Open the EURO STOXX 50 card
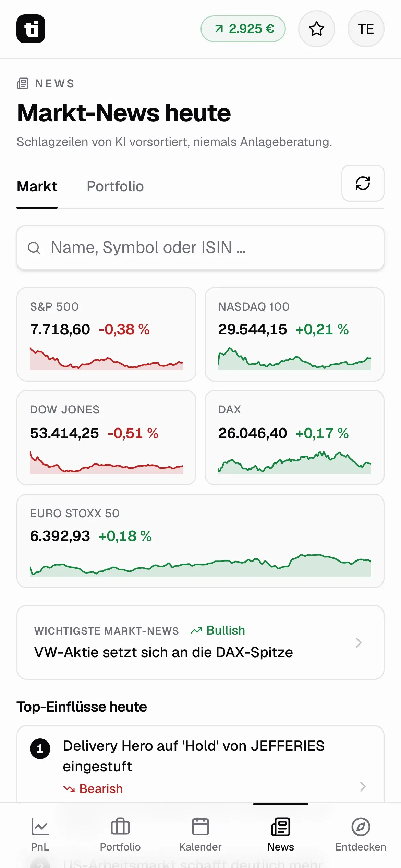Screen dimensions: 401x868 [x=200, y=541]
